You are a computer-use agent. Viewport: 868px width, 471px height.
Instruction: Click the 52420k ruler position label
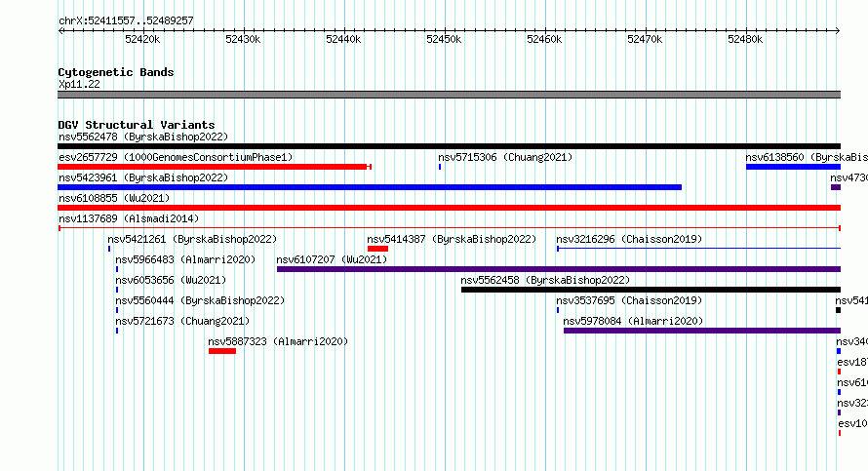click(142, 39)
